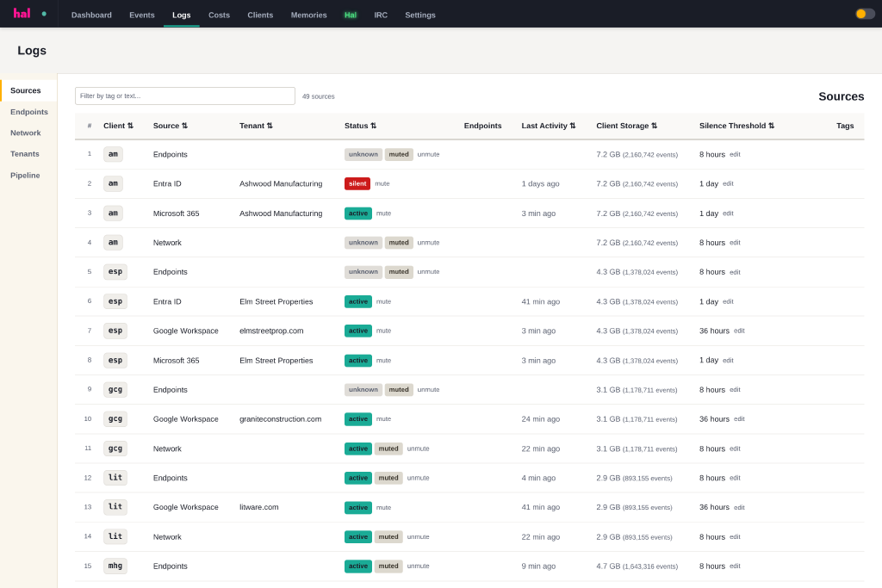This screenshot has width=882, height=588.
Task: Click the Tags column header
Action: [x=845, y=126]
